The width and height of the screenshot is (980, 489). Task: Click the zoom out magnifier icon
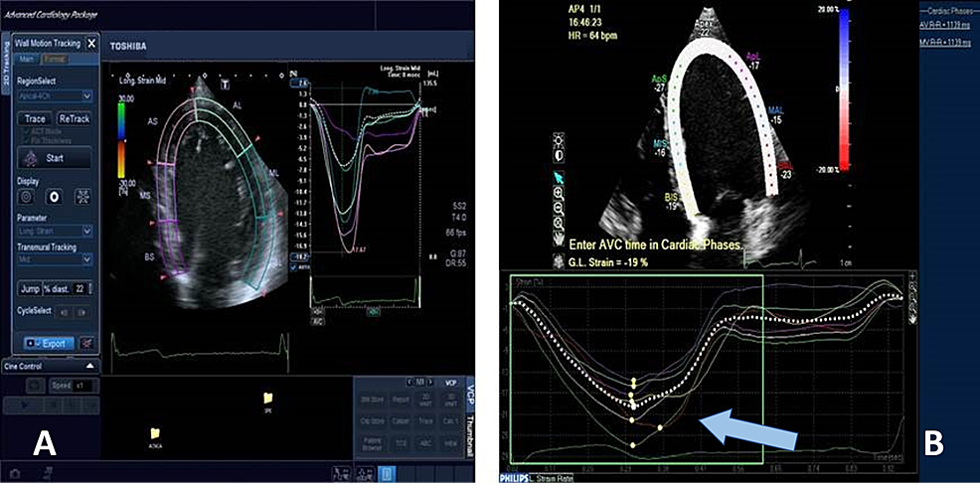[559, 209]
